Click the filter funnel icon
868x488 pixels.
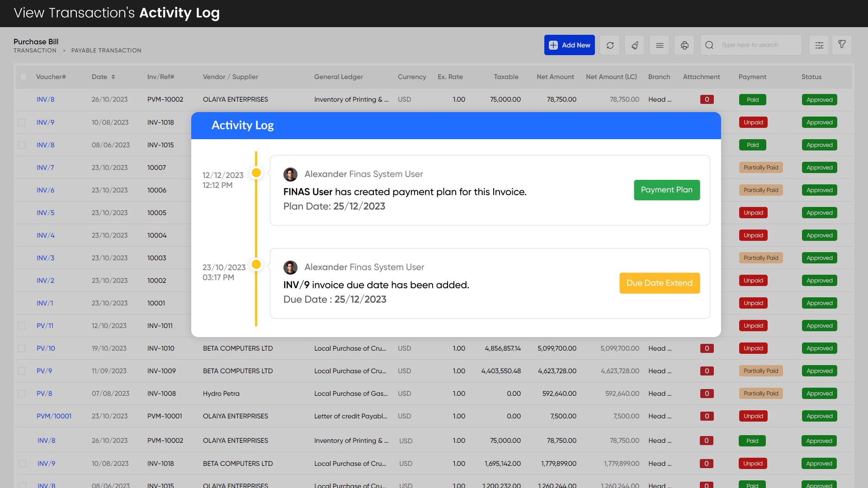842,44
